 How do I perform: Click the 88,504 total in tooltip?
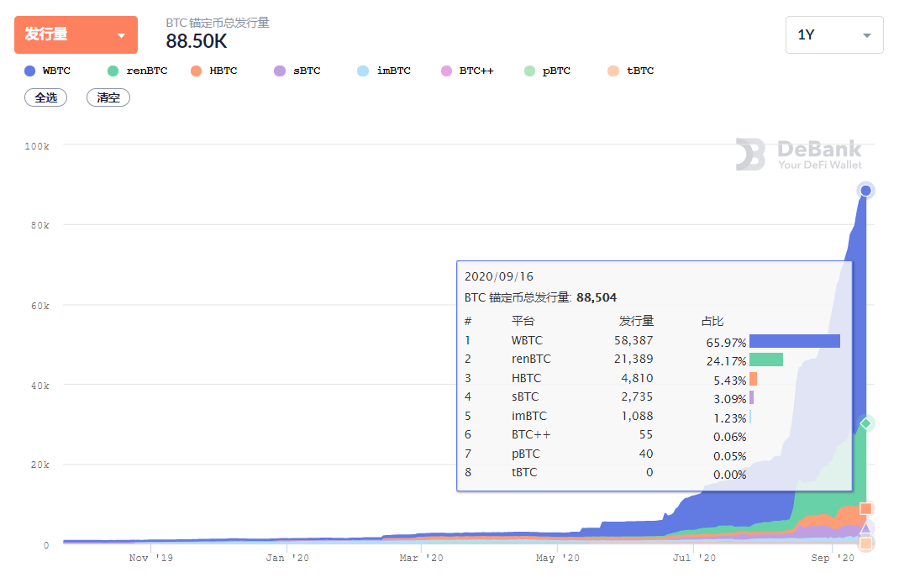tap(597, 297)
